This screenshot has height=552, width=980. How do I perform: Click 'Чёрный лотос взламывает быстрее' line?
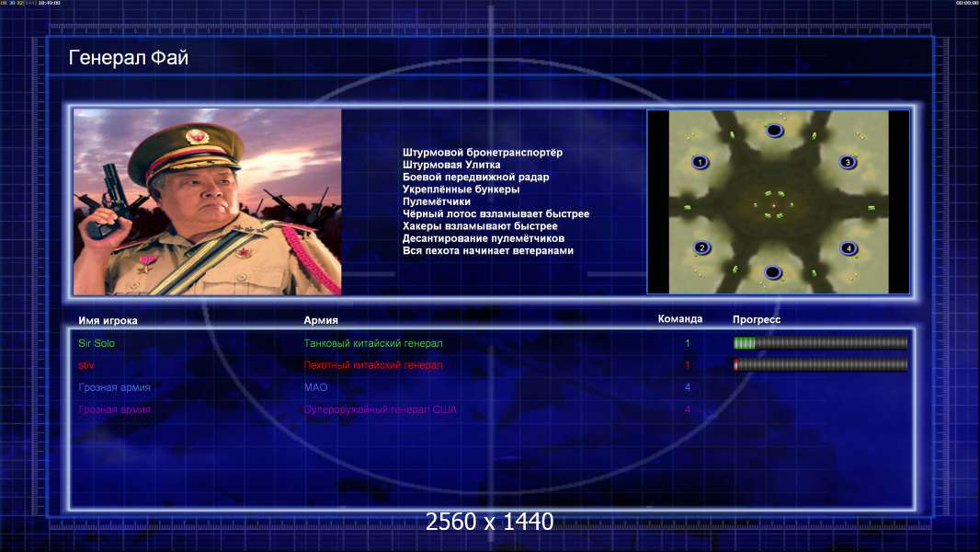496,213
